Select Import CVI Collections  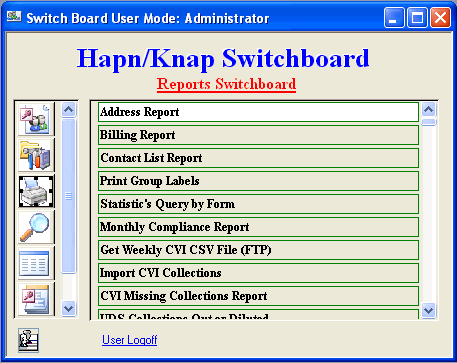pos(258,273)
